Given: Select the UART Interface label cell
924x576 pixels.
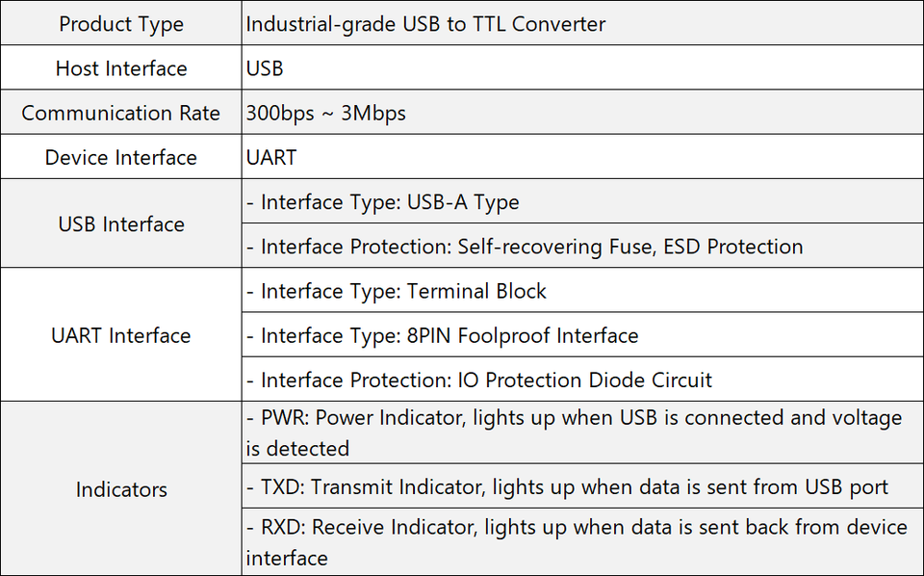Looking at the screenshot, I should 121,335.
